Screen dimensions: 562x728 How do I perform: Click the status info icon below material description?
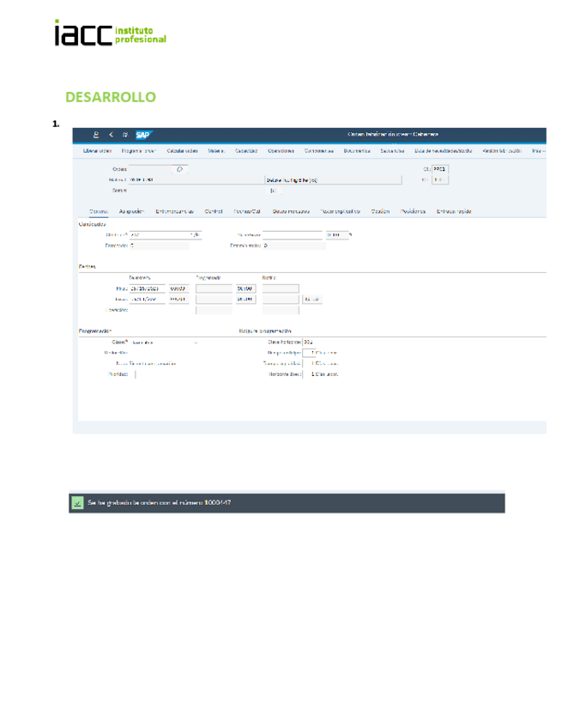click(x=273, y=191)
